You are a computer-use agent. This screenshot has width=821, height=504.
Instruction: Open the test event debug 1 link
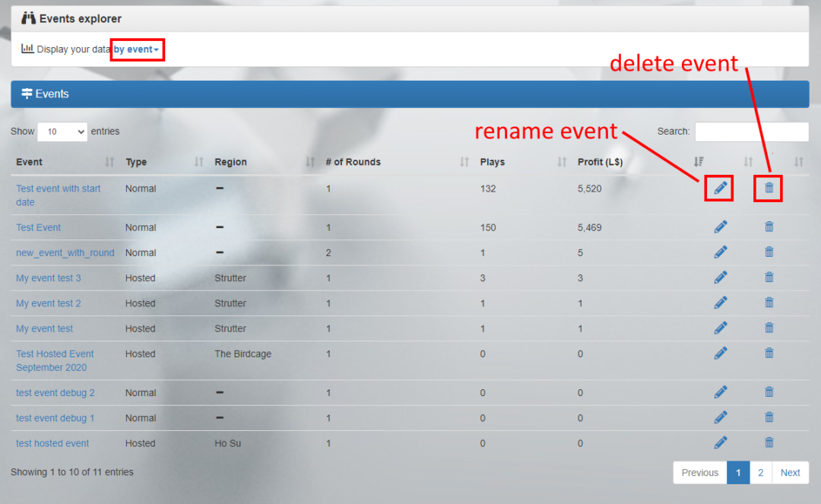tap(55, 418)
